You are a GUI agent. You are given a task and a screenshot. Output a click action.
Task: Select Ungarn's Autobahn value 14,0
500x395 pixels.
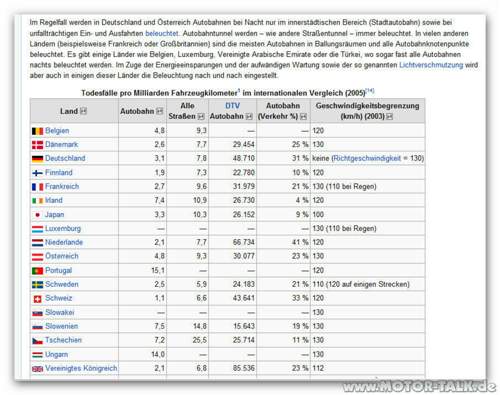click(158, 354)
